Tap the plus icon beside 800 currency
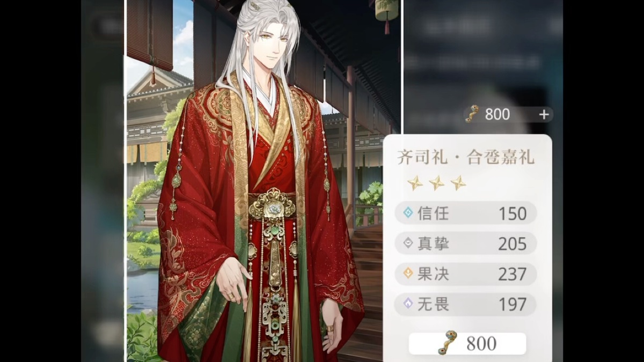This screenshot has width=644, height=362. (x=544, y=114)
